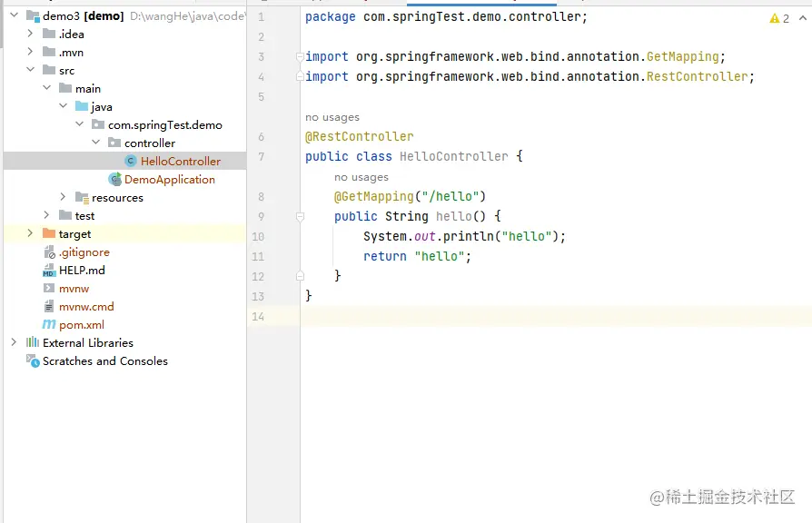Toggle import block fold marker at line 3

300,56
